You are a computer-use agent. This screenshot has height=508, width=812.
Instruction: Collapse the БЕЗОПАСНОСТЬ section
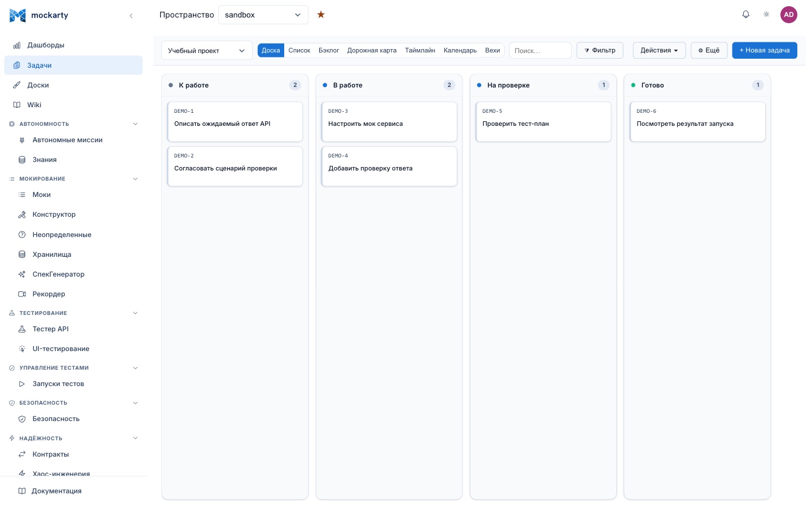(135, 403)
